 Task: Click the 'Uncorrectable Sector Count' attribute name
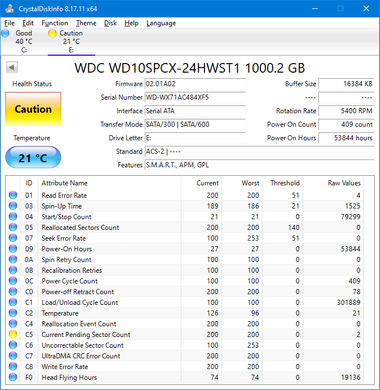[x=83, y=345]
